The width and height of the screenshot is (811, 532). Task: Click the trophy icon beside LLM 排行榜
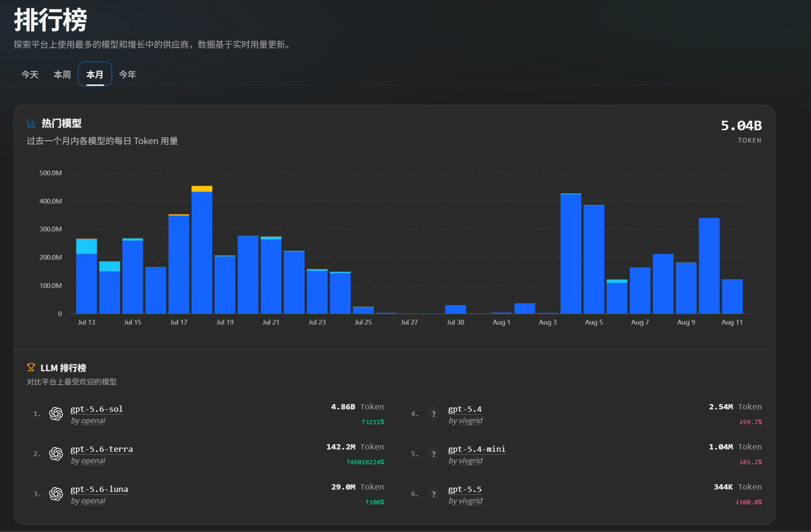click(x=31, y=367)
